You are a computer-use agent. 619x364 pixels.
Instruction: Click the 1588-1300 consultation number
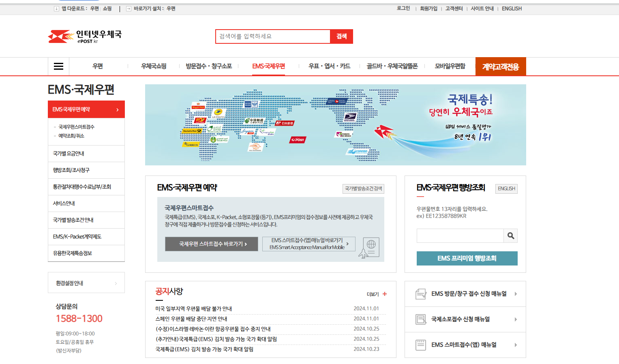click(x=79, y=319)
